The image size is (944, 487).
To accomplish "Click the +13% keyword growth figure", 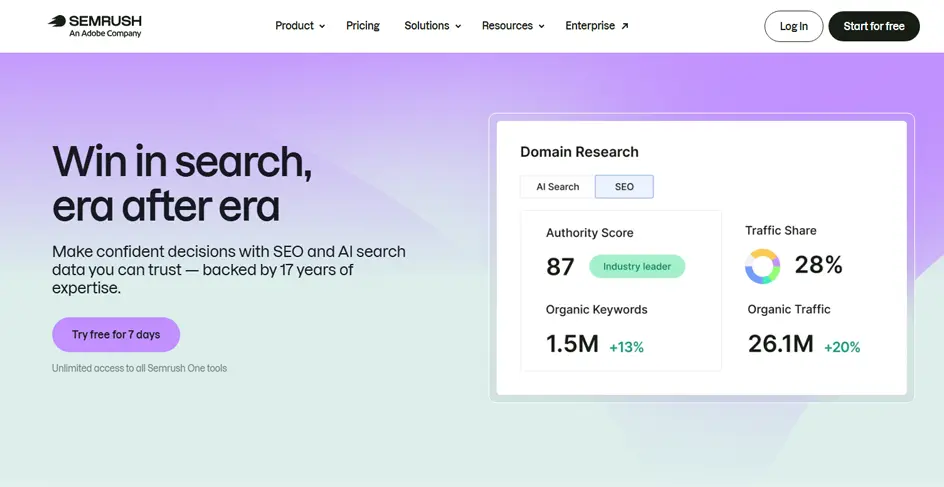I will coord(626,347).
